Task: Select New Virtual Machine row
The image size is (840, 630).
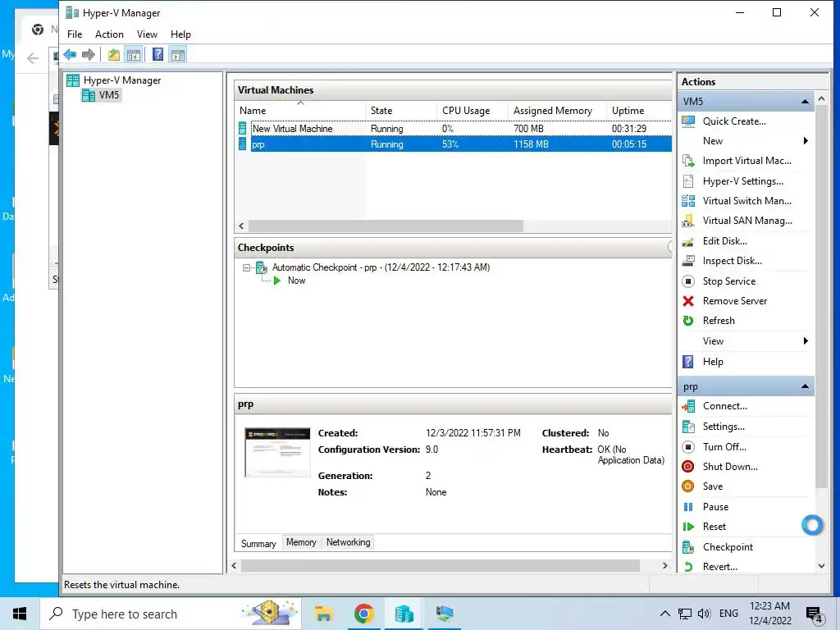Action: [454, 129]
